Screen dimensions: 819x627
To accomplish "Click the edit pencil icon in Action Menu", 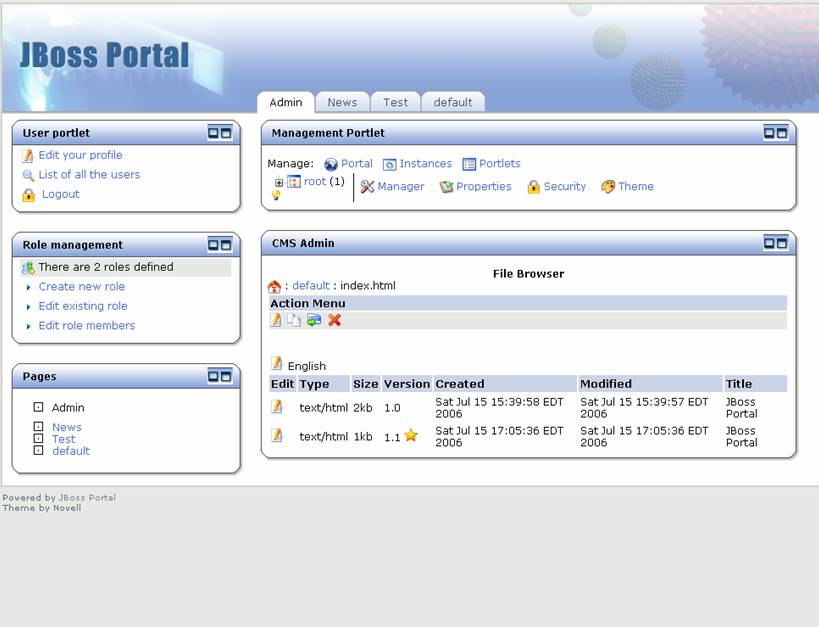I will (275, 320).
